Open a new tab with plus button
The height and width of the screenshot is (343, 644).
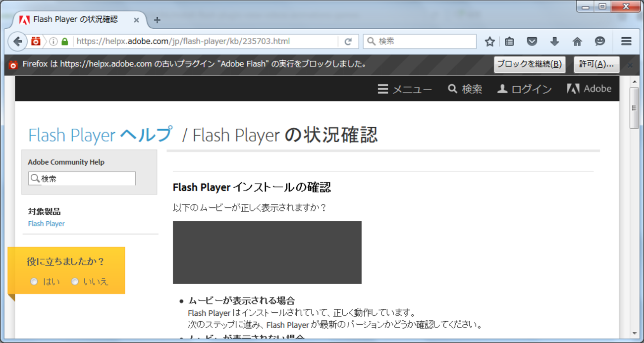pos(157,20)
